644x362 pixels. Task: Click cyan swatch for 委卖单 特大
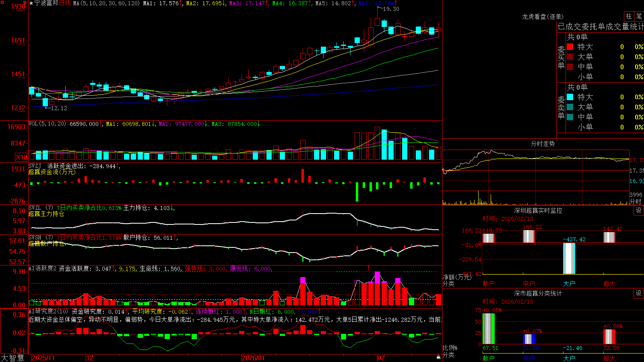[570, 97]
